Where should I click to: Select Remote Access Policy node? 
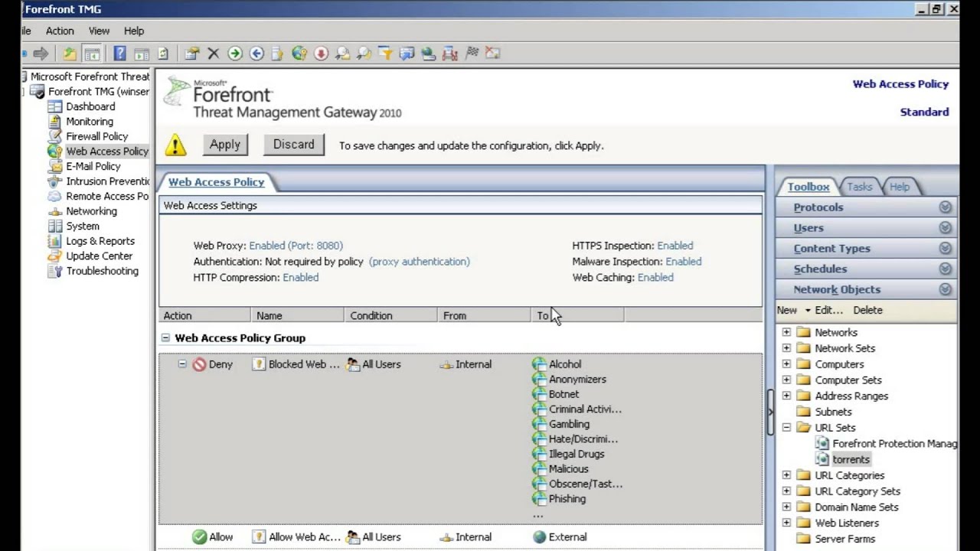107,196
